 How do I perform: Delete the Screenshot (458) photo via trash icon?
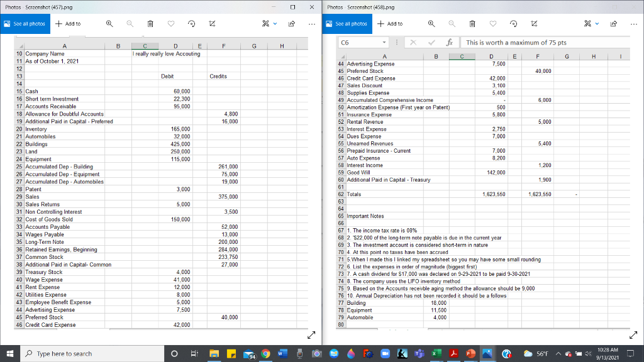coord(472,24)
